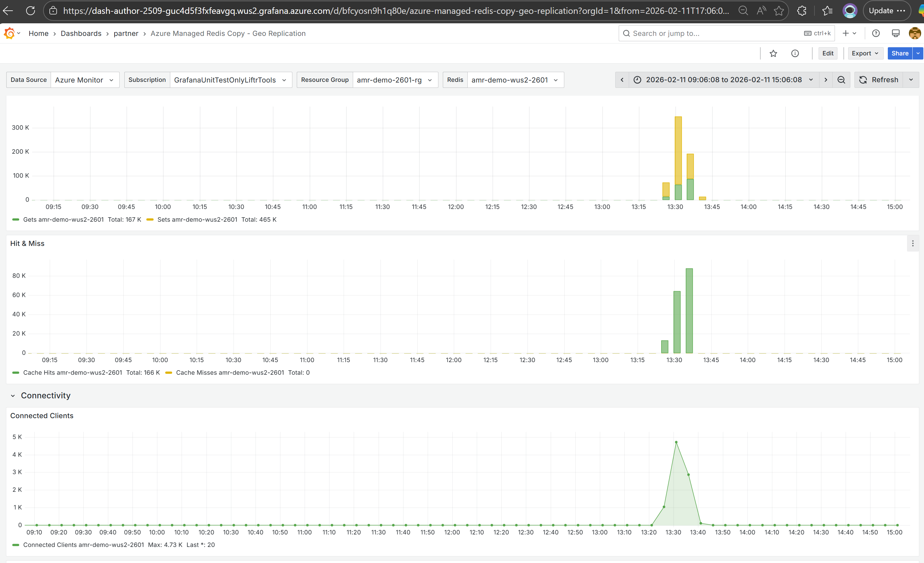Viewport: 924px width, 563px height.
Task: Open dashboard info icon
Action: (x=795, y=53)
